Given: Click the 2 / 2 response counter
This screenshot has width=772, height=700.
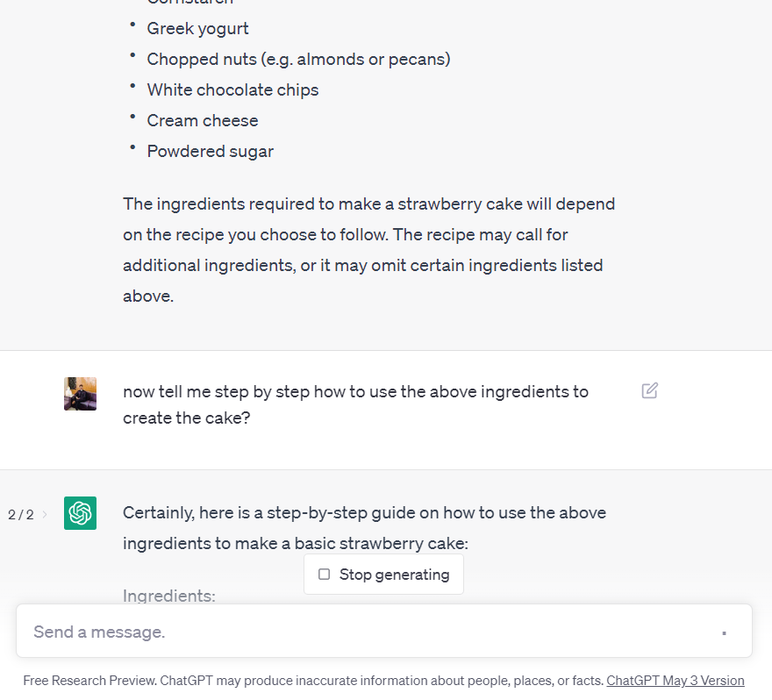Looking at the screenshot, I should (21, 515).
